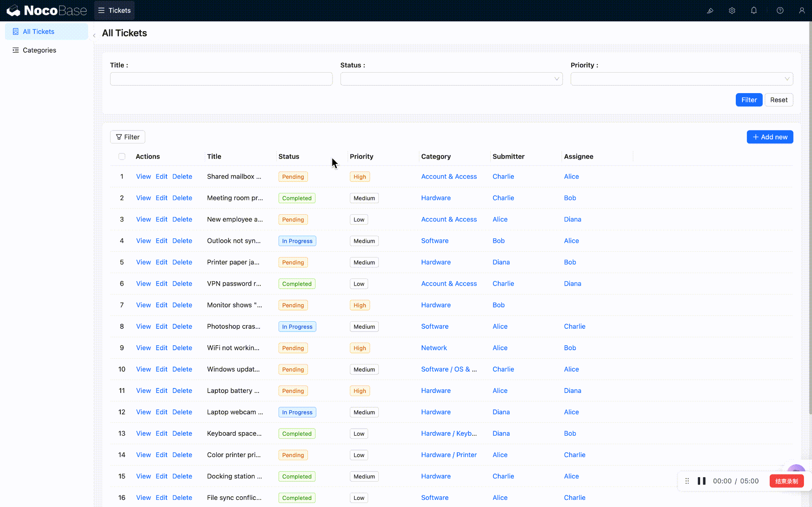Open the help question mark icon
Image resolution: width=812 pixels, height=507 pixels.
(x=780, y=11)
